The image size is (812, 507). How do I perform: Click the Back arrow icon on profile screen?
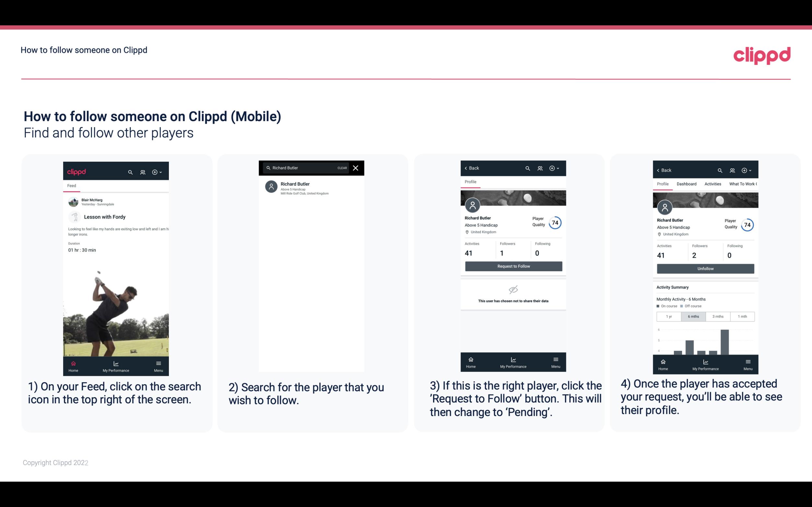point(468,169)
